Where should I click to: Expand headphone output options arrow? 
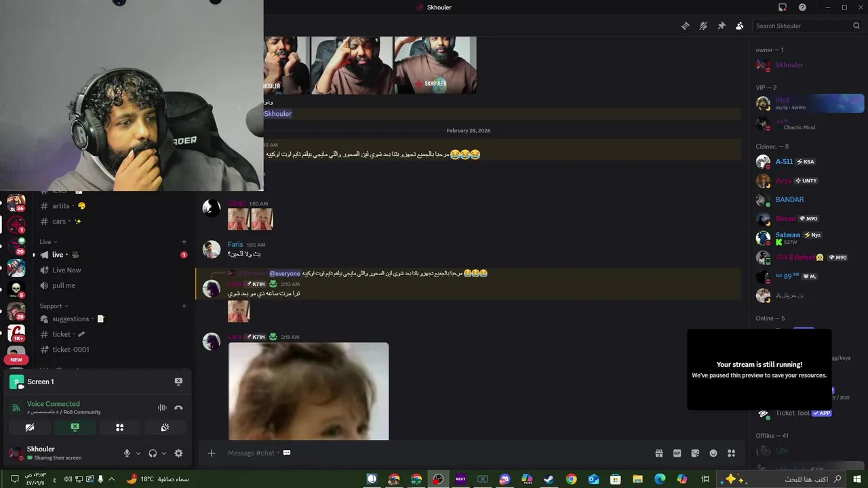pos(164,453)
